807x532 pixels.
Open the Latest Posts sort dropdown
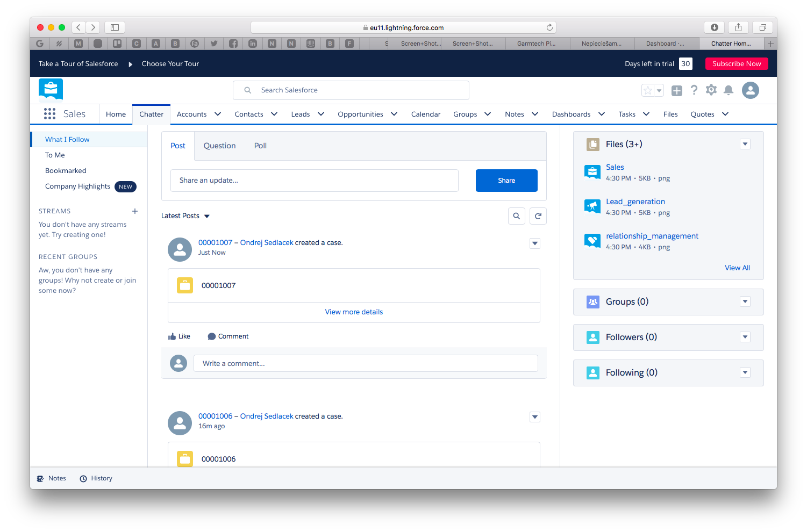[x=185, y=215]
